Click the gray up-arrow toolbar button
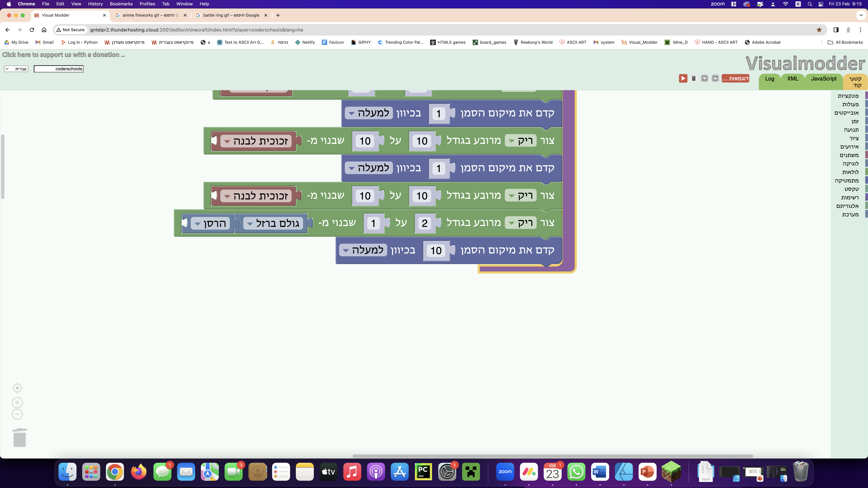 (715, 78)
